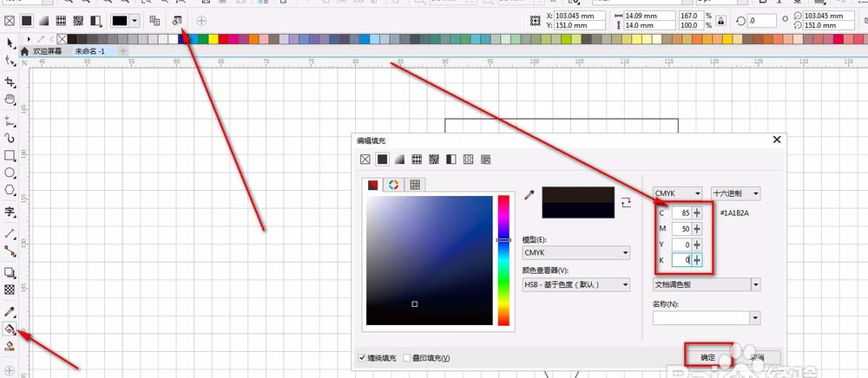Select the Parallel Dimension tool

pyautogui.click(x=10, y=234)
